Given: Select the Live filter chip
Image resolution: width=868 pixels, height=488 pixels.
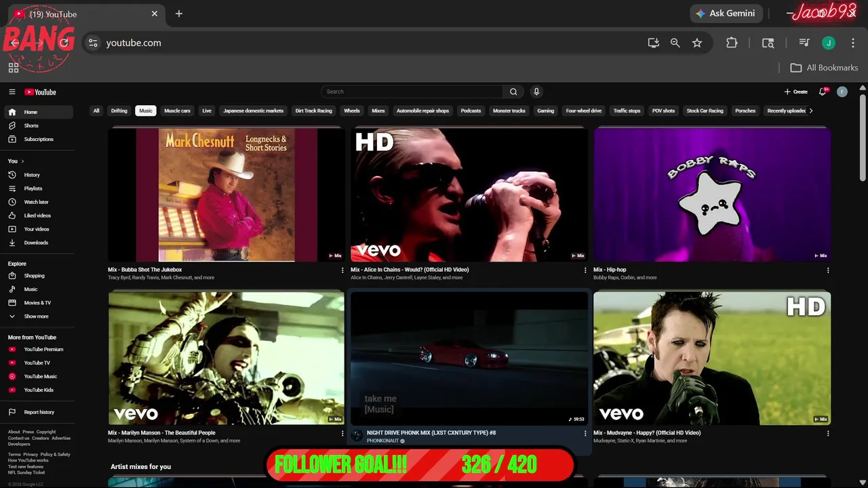Looking at the screenshot, I should [207, 110].
